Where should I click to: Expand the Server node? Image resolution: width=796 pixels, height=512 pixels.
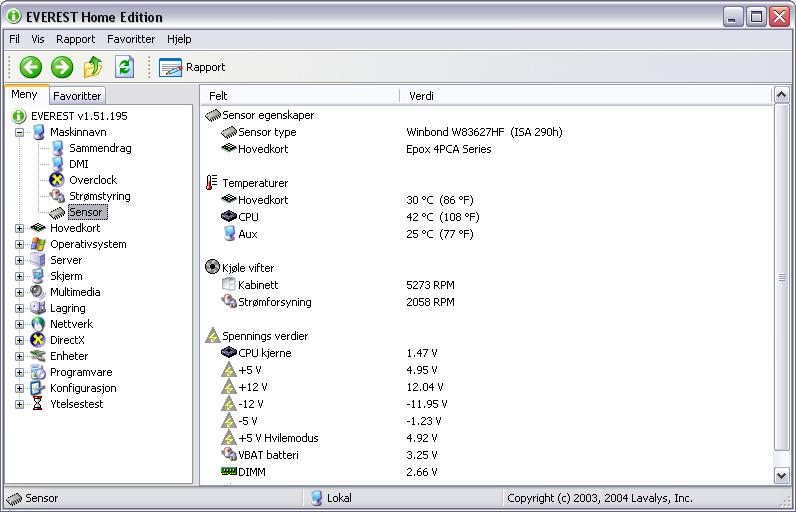click(x=19, y=260)
